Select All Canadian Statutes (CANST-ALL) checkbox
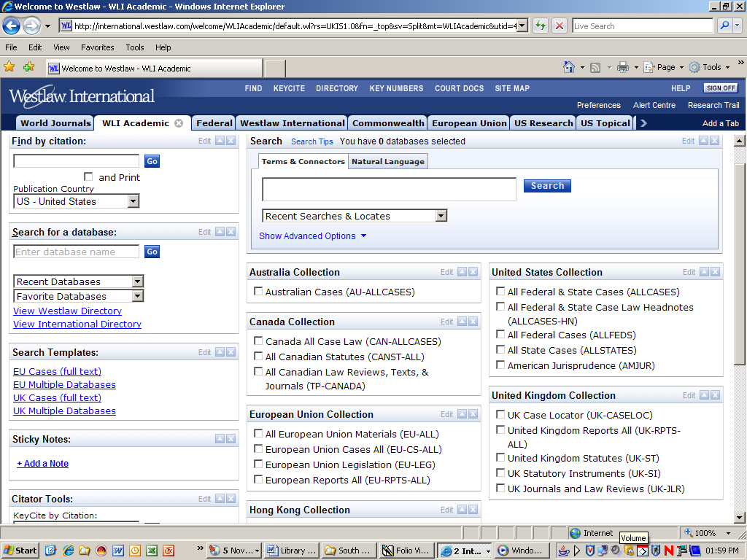747x560 pixels. click(258, 356)
